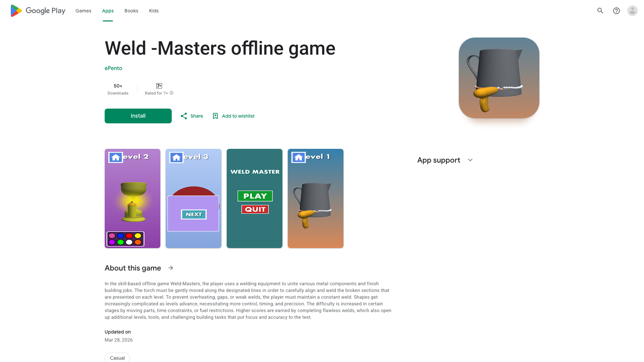Image resolution: width=644 pixels, height=362 pixels.
Task: Open the Level 1 jug screenshot
Action: 316,198
